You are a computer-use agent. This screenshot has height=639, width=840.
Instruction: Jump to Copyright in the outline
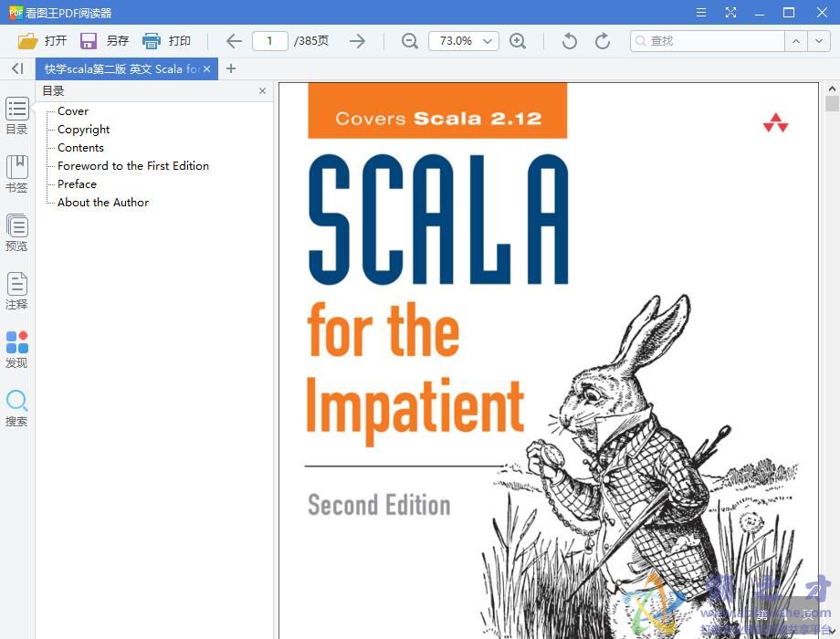pos(84,130)
